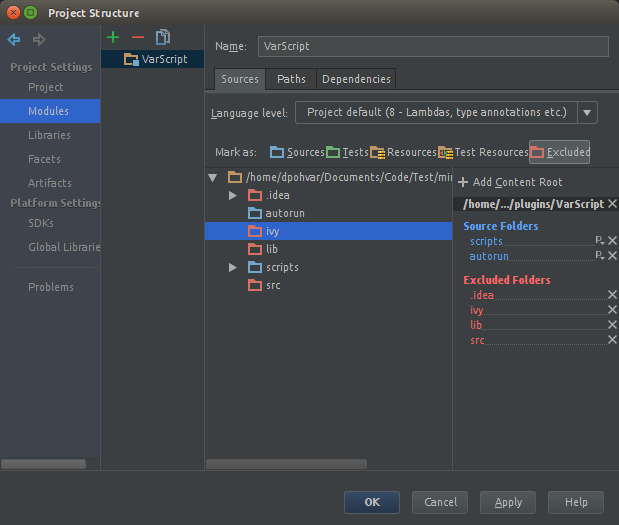Click the green plus add module icon
619x525 pixels.
(113, 38)
